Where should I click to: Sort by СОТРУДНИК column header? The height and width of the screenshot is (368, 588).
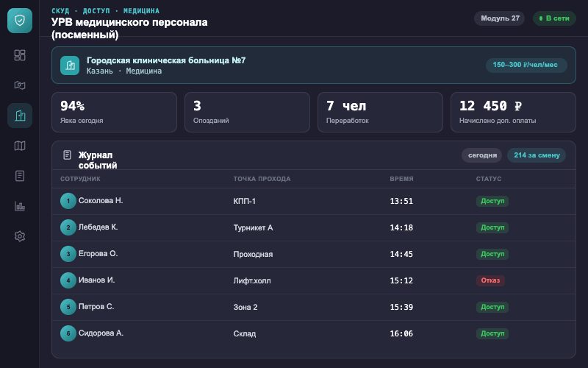80,179
